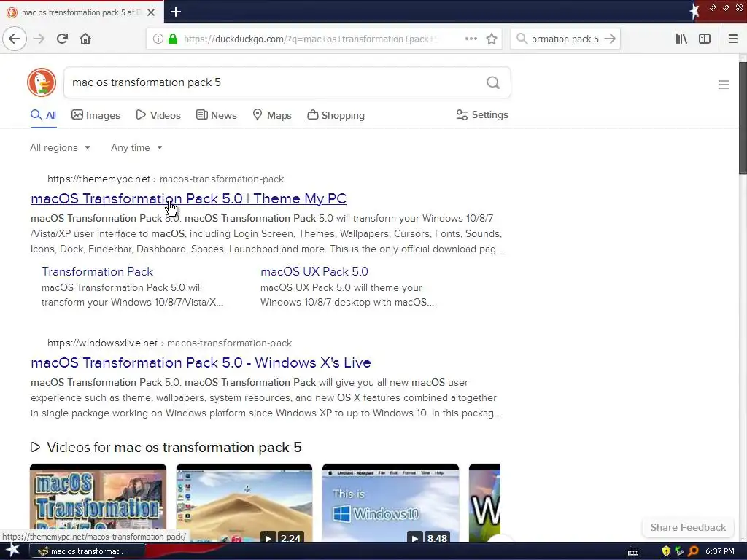The image size is (747, 560).
Task: Click the DuckDuckGo duck logo
Action: 42,82
